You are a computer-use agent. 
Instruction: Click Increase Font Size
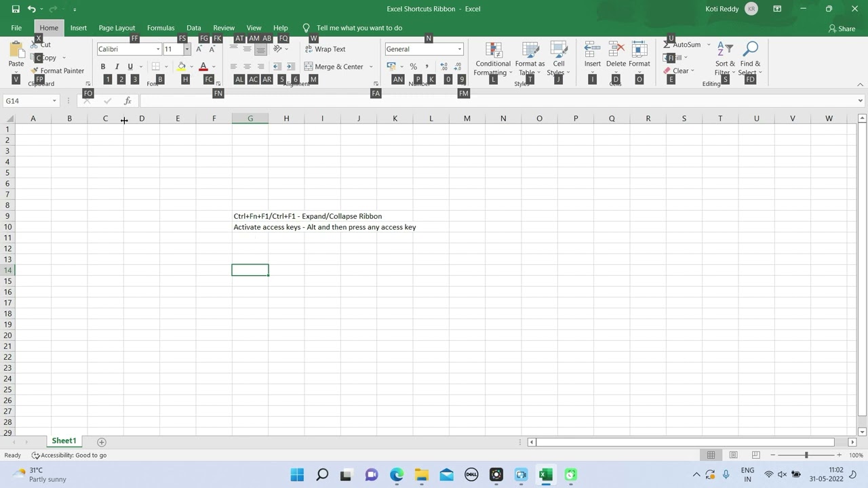pyautogui.click(x=199, y=49)
